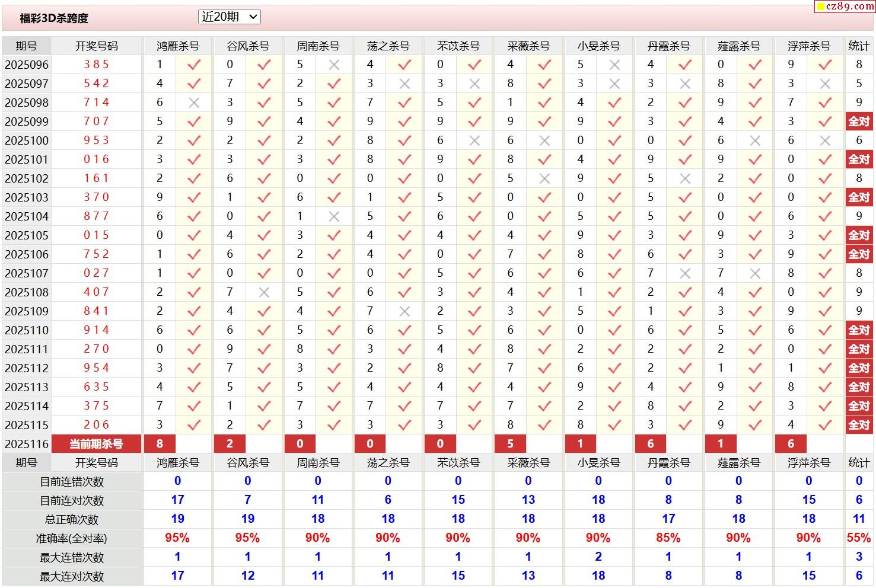
Task: Click the 85% accuracy value for 丹霞杀号
Action: pos(668,538)
